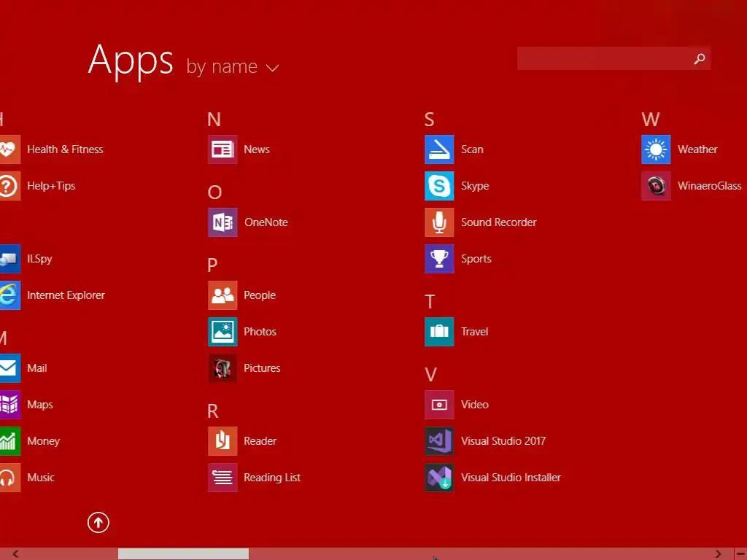
Task: Open the Reading List icon
Action: (222, 477)
